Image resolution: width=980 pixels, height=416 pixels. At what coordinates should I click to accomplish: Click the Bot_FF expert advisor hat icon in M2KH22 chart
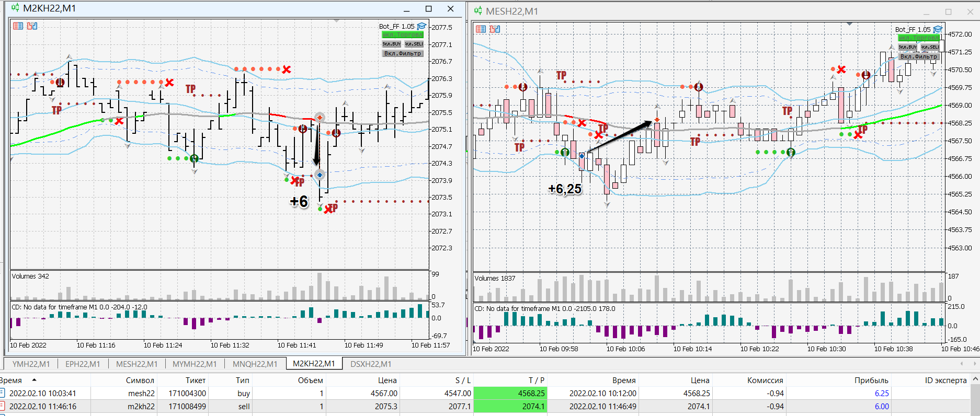click(x=421, y=26)
